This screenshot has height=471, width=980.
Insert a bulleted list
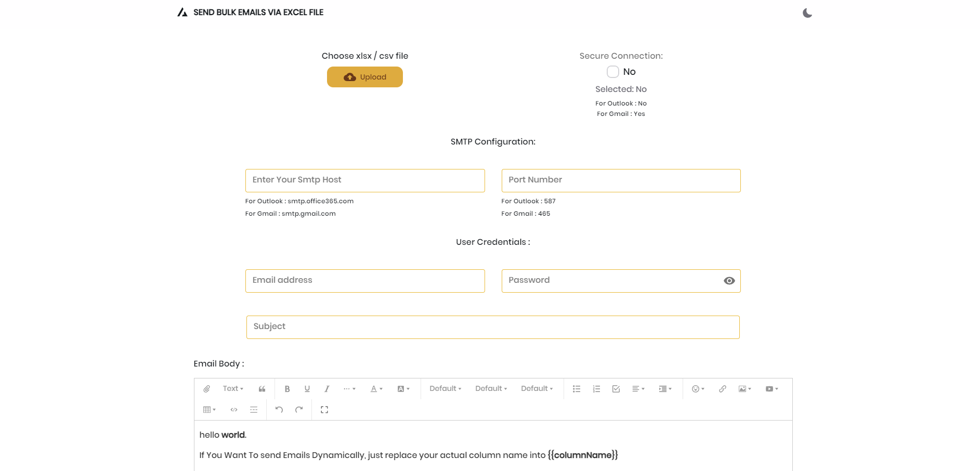[577, 389]
